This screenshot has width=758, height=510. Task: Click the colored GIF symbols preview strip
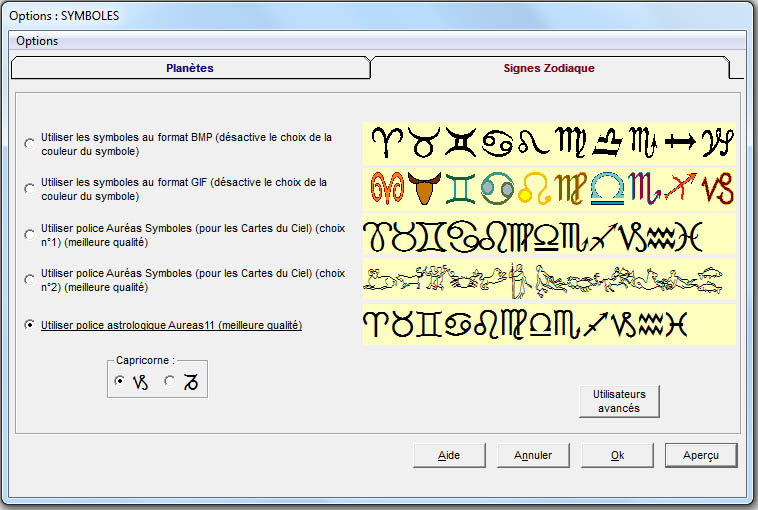pos(549,189)
